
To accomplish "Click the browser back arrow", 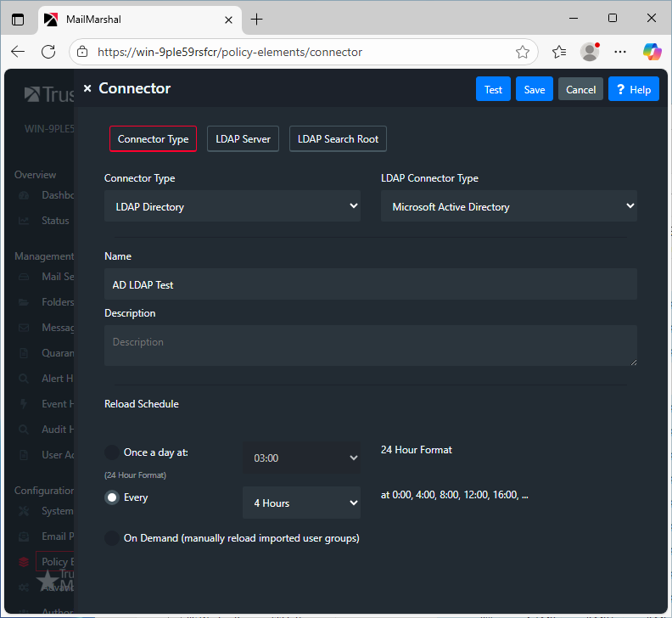I will coord(19,52).
